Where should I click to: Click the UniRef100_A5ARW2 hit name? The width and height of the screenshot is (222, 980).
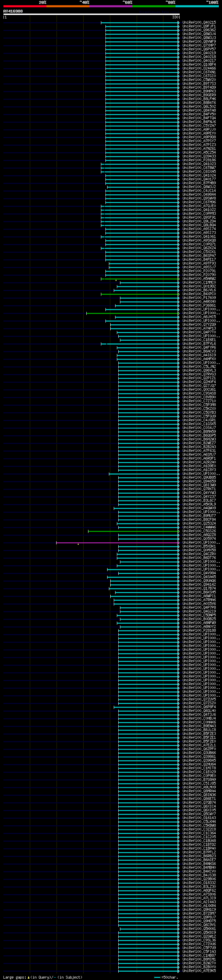[199, 278]
